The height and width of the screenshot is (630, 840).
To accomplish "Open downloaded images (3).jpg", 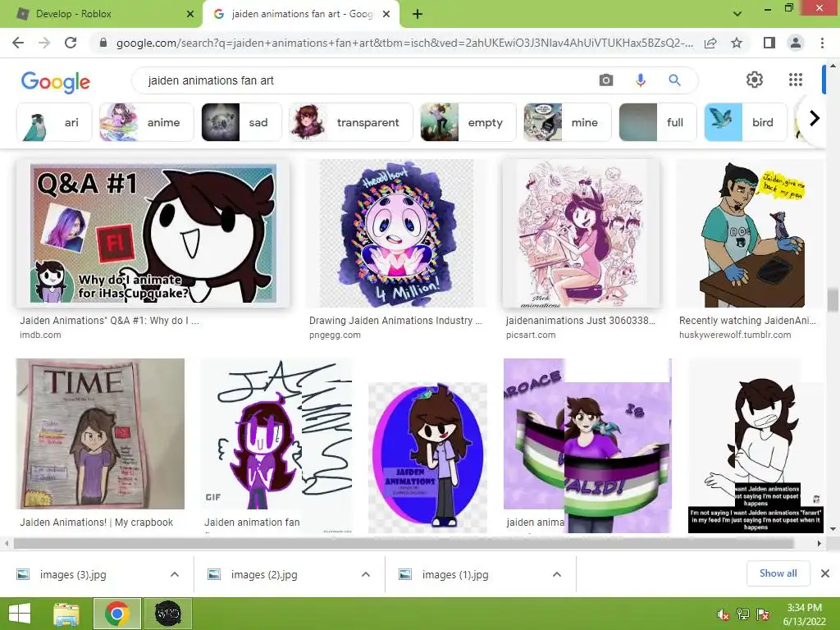I will pos(73,574).
